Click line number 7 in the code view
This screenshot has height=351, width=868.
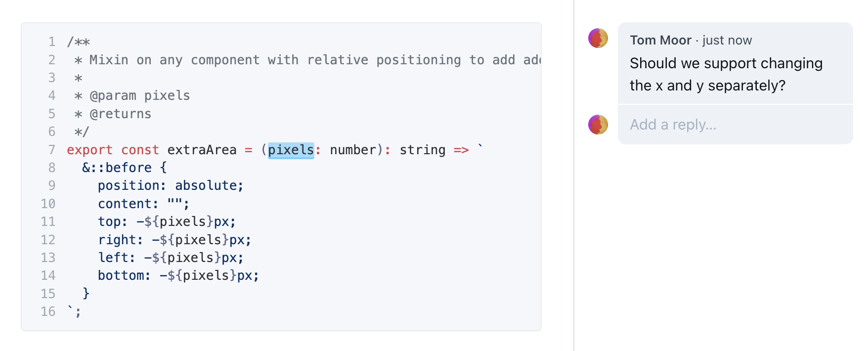tap(51, 150)
